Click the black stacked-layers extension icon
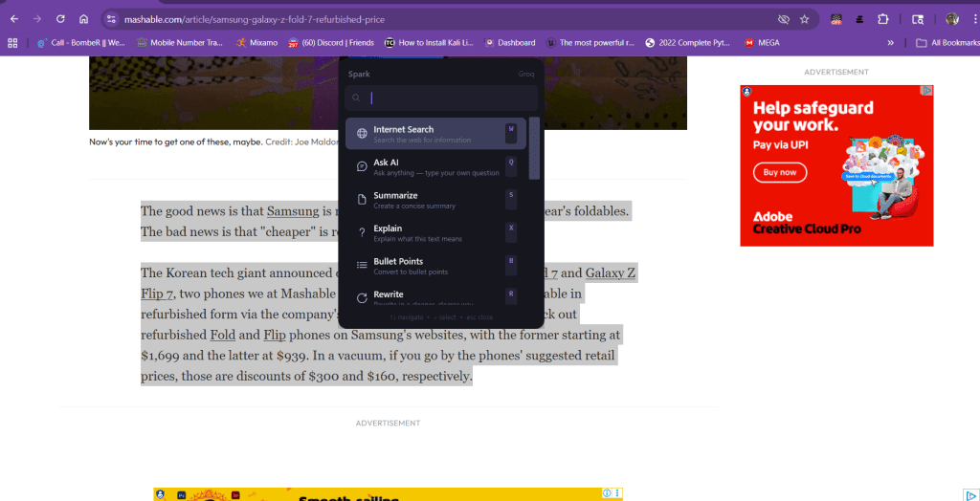Viewport: 980px width, 501px height. [x=859, y=19]
